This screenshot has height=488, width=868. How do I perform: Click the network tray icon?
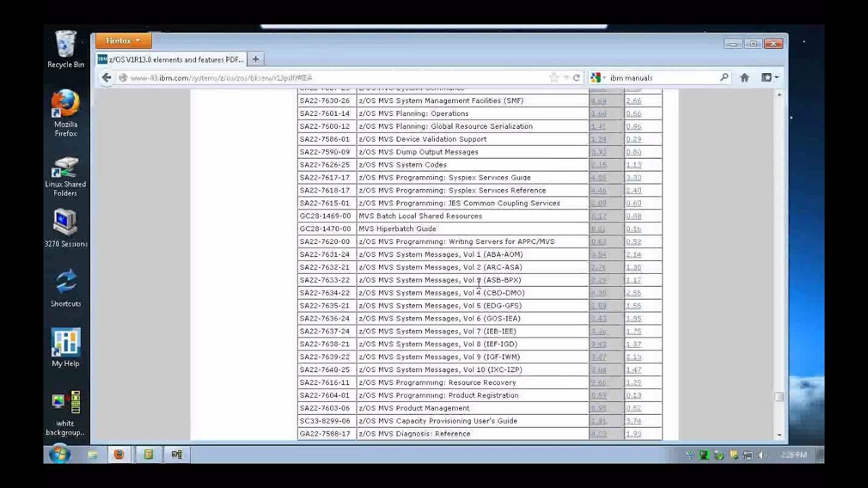pos(748,455)
